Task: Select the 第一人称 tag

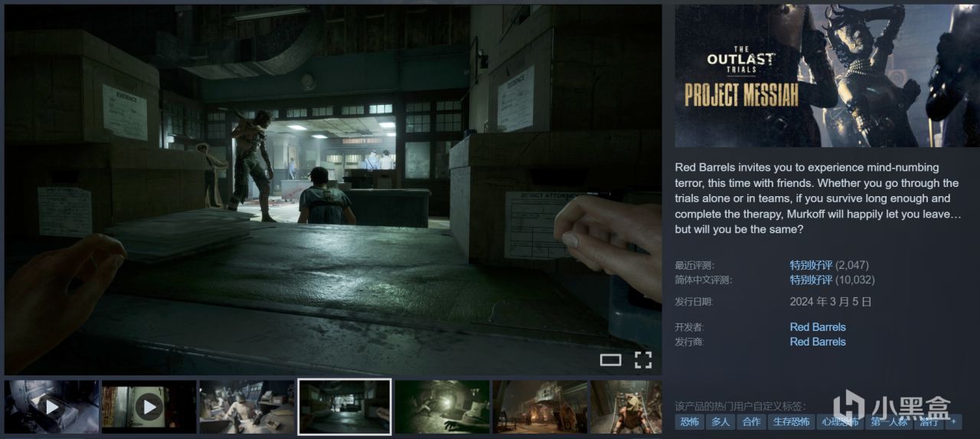Action: 887,422
